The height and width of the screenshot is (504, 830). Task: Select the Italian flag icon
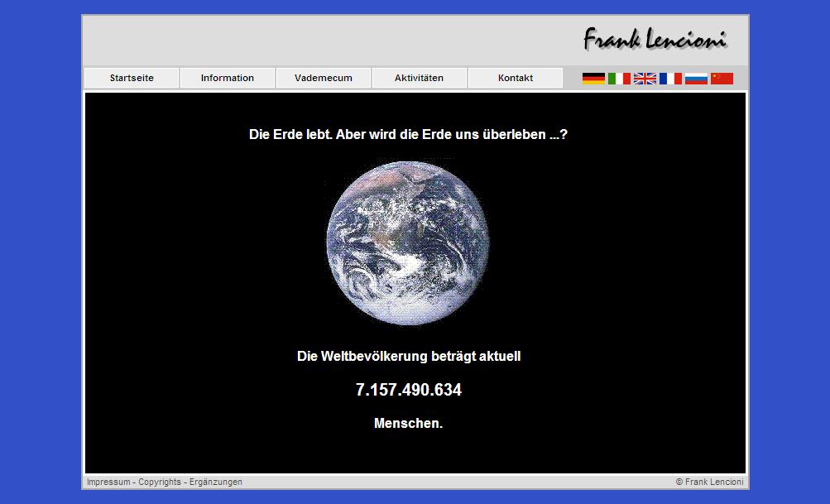619,79
